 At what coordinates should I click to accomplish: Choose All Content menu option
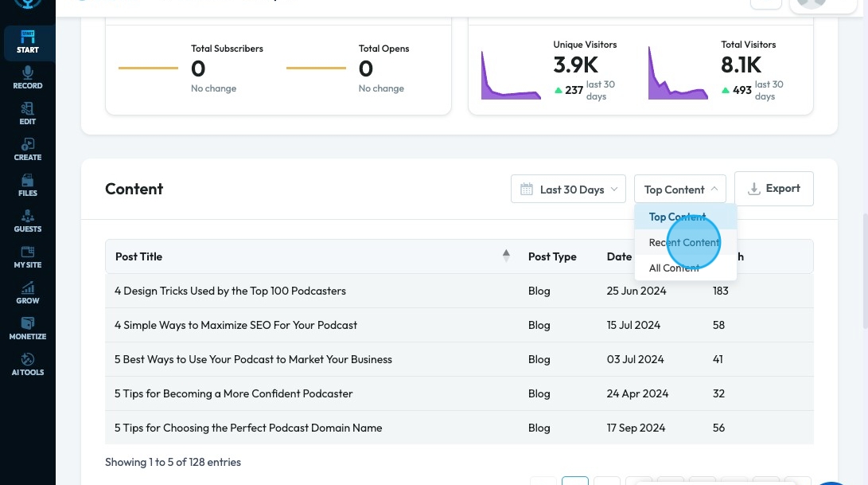click(x=674, y=268)
